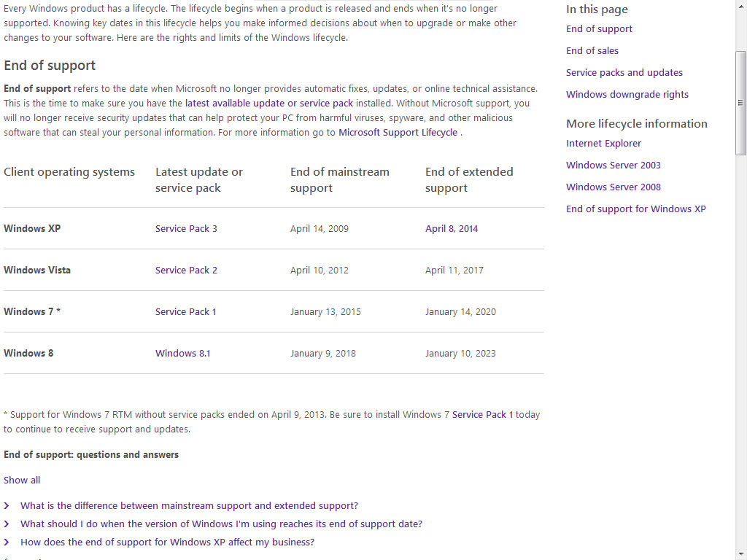The image size is (747, 560).
Task: Open Service Pack 1 link in the footnote
Action: point(483,415)
